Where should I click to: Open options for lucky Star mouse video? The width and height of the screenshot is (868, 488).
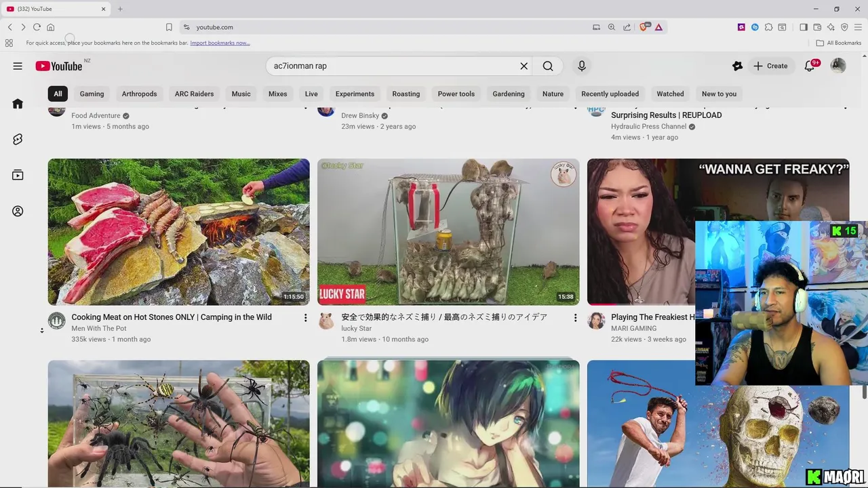coord(575,317)
